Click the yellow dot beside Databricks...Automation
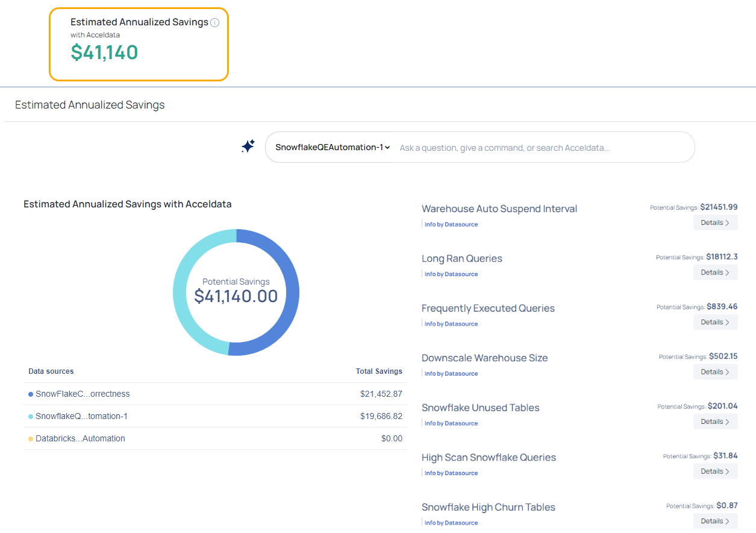Viewport: 756px width, 533px height. [31, 439]
